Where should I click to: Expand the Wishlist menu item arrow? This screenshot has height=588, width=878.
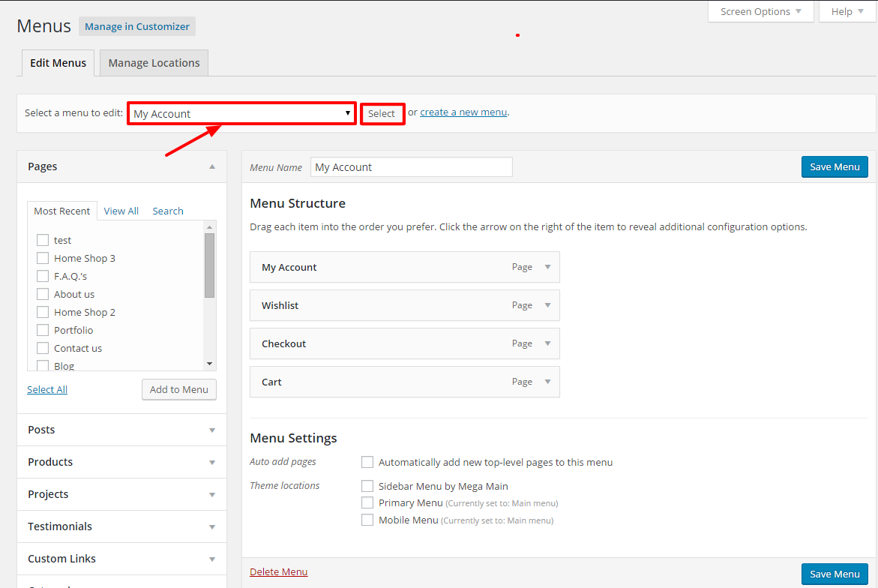coord(547,305)
